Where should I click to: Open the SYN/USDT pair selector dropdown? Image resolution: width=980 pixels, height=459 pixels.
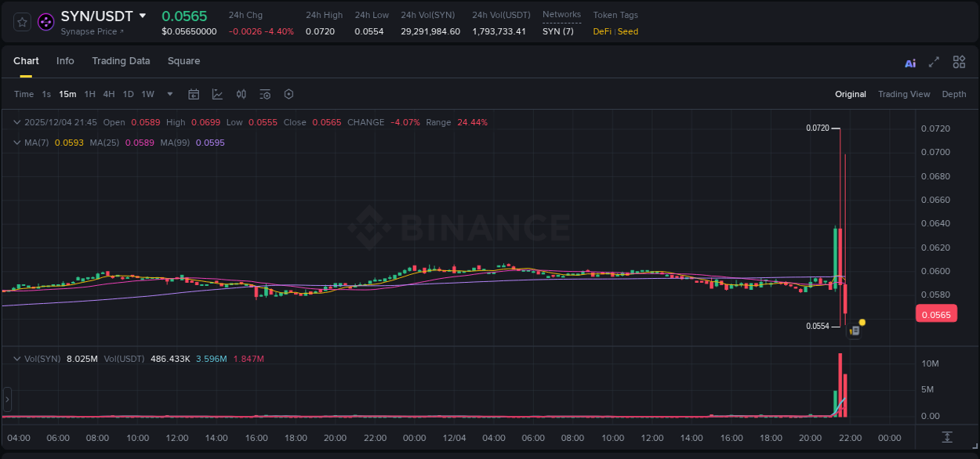point(142,15)
